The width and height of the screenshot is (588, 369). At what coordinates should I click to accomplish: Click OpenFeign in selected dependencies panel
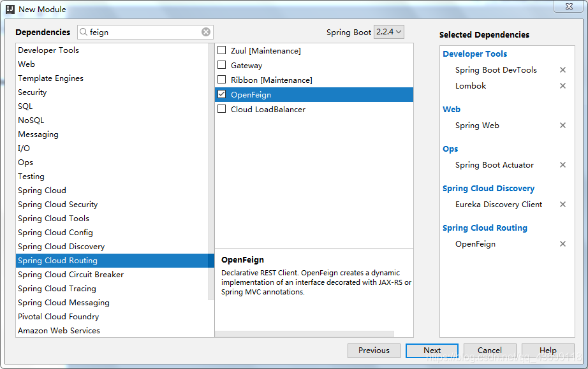pyautogui.click(x=475, y=244)
